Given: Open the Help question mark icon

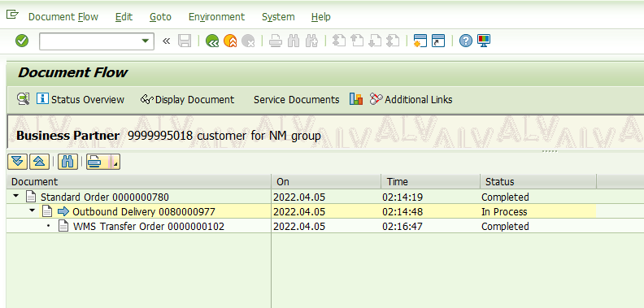Looking at the screenshot, I should point(466,41).
